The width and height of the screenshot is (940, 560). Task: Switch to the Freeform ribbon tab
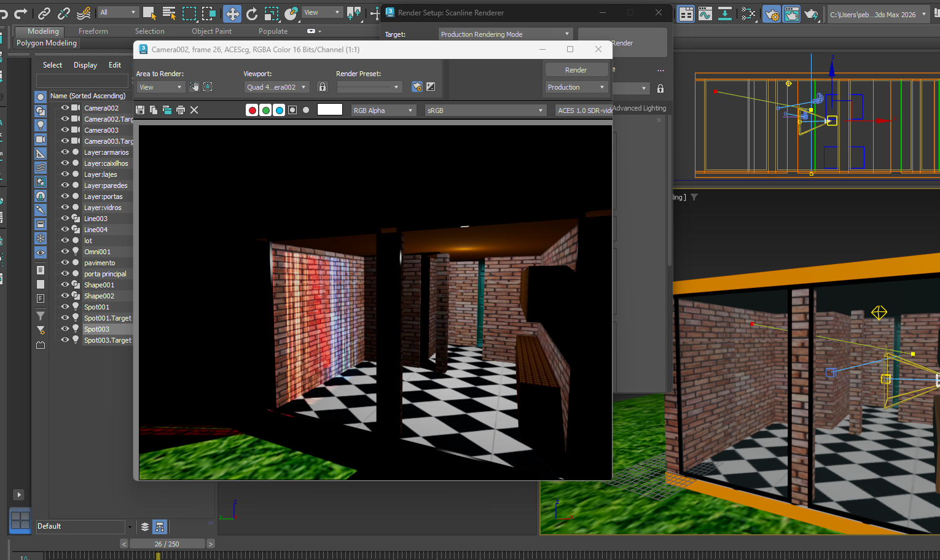pyautogui.click(x=93, y=31)
